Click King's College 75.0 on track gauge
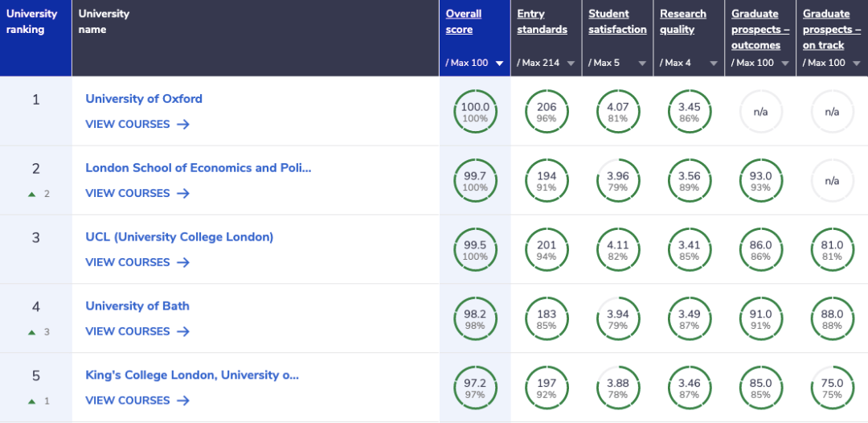Viewport: 868px width, 423px height. pyautogui.click(x=833, y=388)
